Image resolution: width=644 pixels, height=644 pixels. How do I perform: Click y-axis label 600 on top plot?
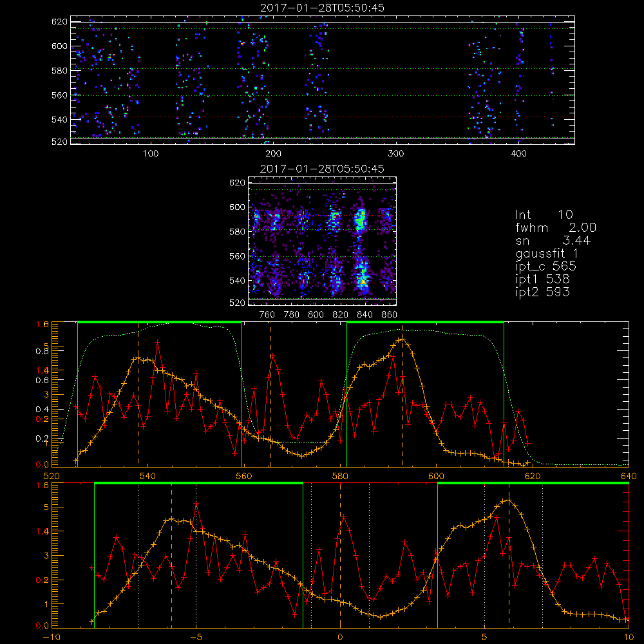[59, 46]
